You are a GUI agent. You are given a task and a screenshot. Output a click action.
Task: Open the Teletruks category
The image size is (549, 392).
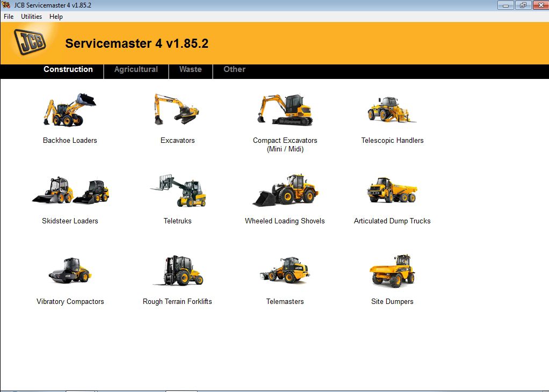click(x=177, y=191)
